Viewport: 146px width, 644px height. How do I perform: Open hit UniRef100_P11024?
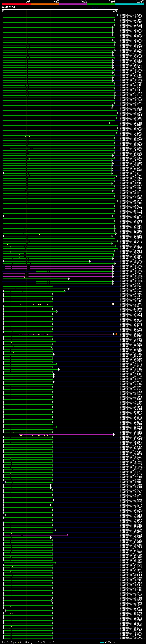[x=131, y=27]
